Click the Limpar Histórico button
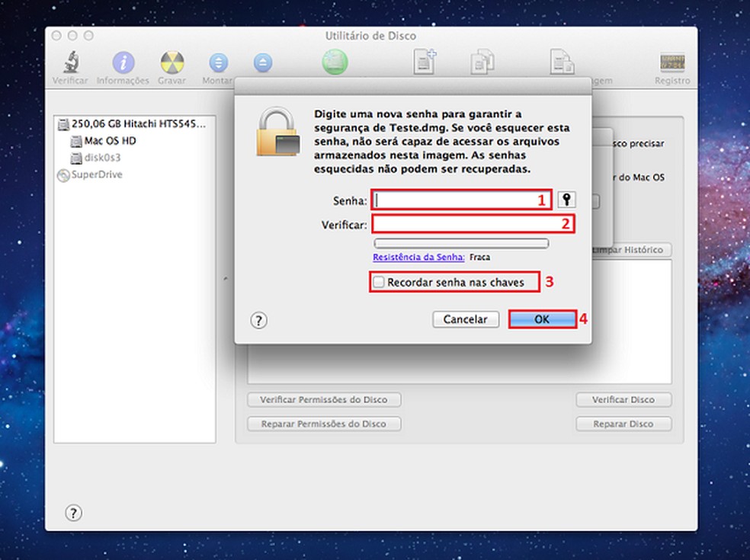750x560 pixels. (631, 250)
